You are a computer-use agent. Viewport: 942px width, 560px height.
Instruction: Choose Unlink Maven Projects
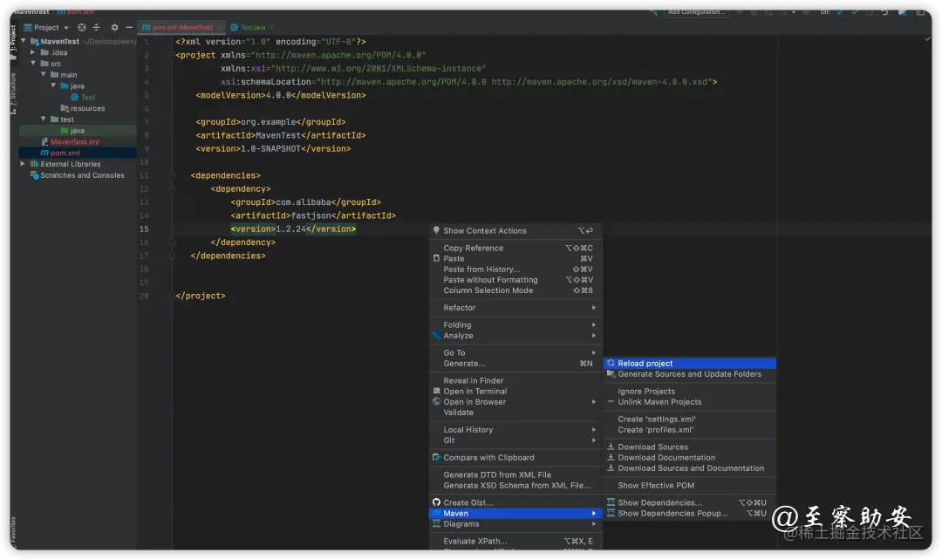690,403
